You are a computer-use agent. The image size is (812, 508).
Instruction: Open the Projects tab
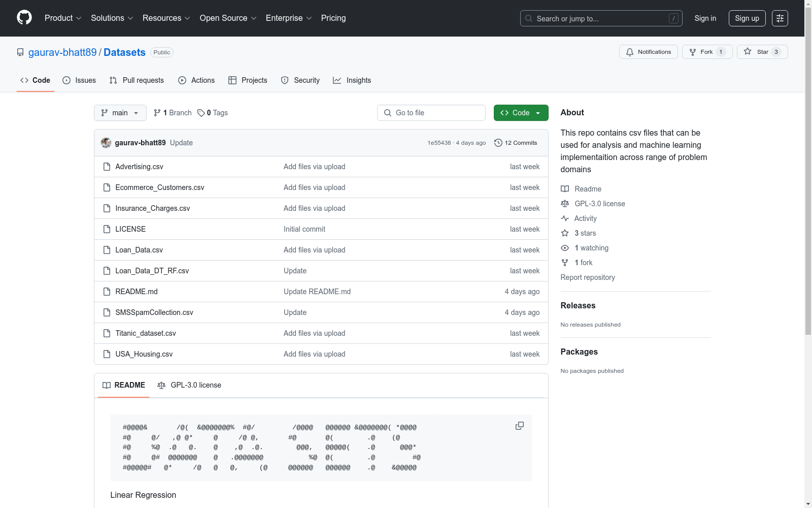(x=248, y=80)
